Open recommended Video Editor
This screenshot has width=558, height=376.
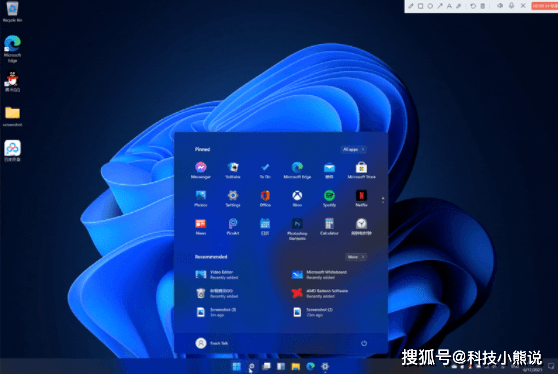(x=217, y=275)
